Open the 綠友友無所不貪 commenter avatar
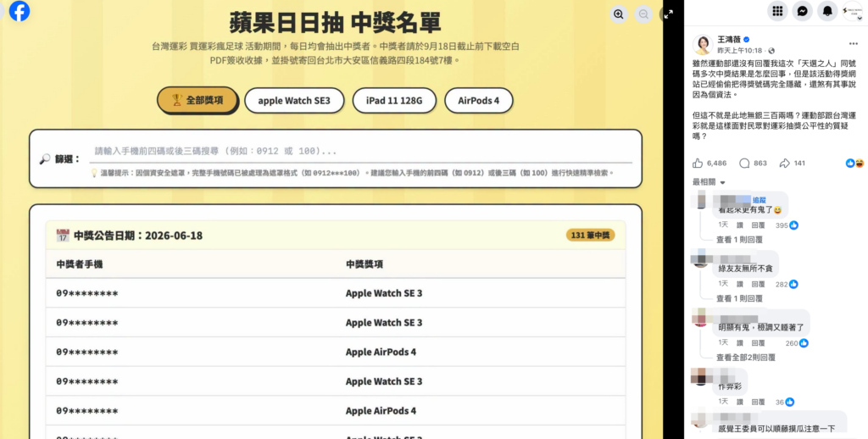The height and width of the screenshot is (439, 868). click(x=701, y=258)
